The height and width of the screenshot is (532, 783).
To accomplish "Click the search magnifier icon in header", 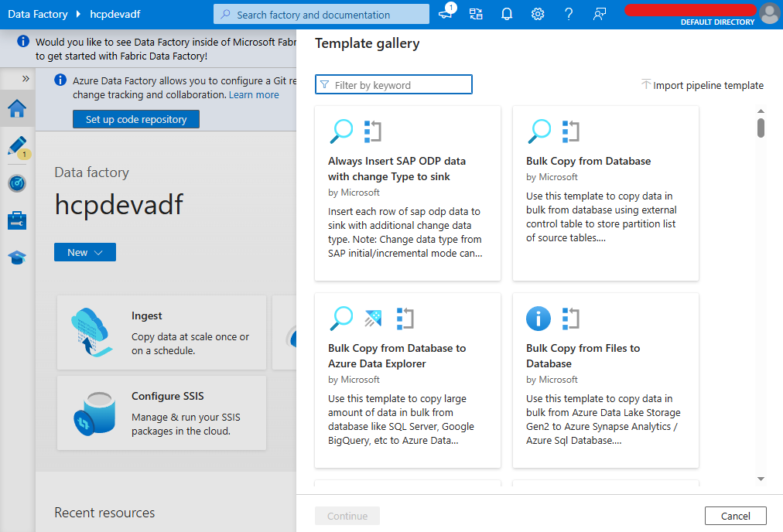I will coord(226,15).
